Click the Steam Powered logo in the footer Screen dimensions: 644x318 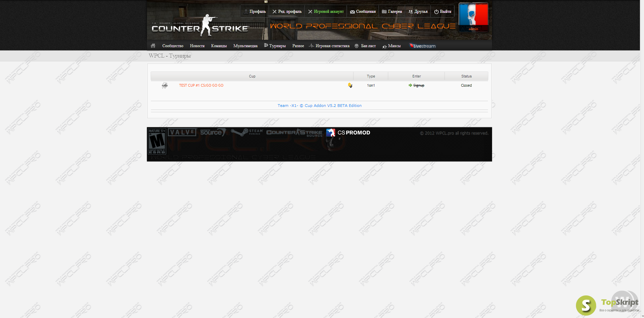click(x=247, y=132)
